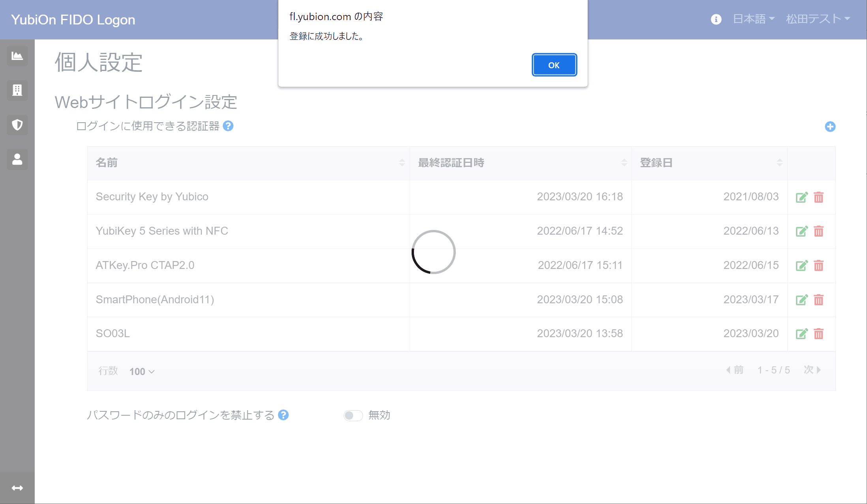Click registration date 2023/03/17
This screenshot has height=504, width=867.
coord(751,300)
